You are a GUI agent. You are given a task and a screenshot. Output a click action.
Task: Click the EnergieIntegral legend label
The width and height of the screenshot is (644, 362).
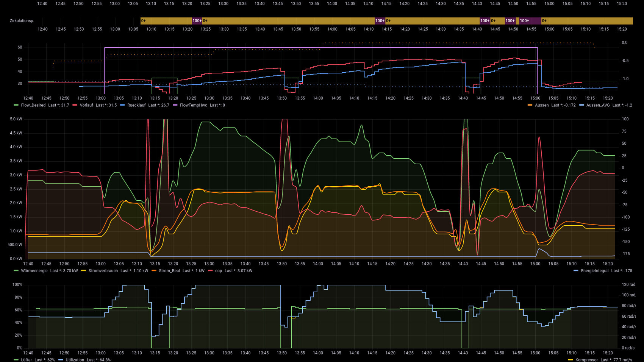594,271
